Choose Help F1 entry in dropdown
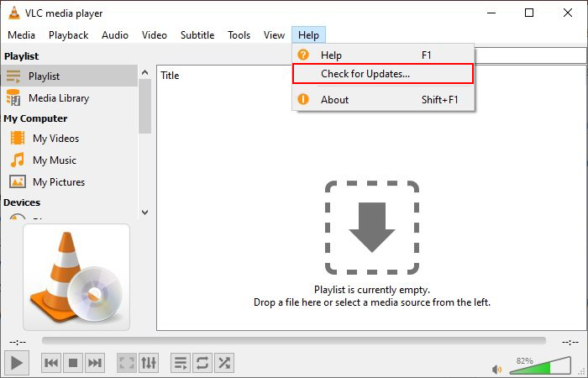588x378 pixels. tap(383, 55)
